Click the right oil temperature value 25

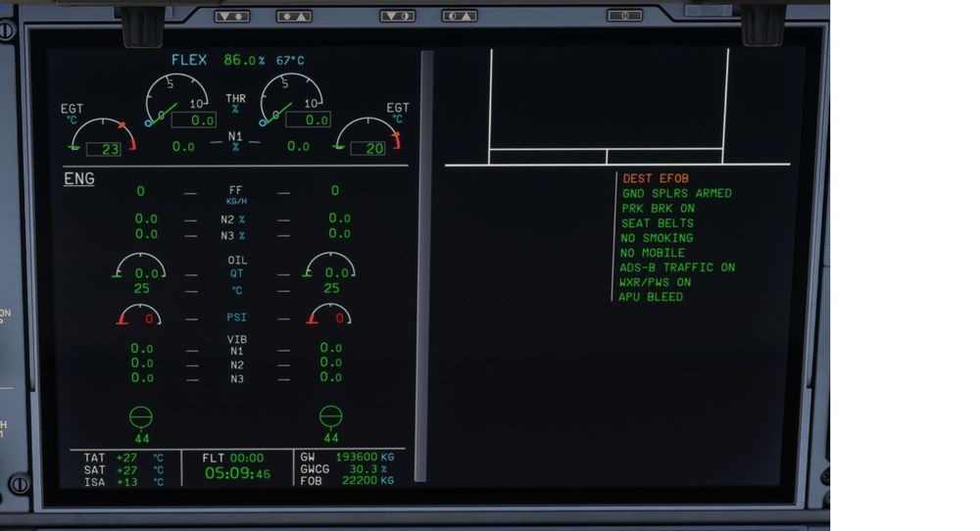[331, 288]
